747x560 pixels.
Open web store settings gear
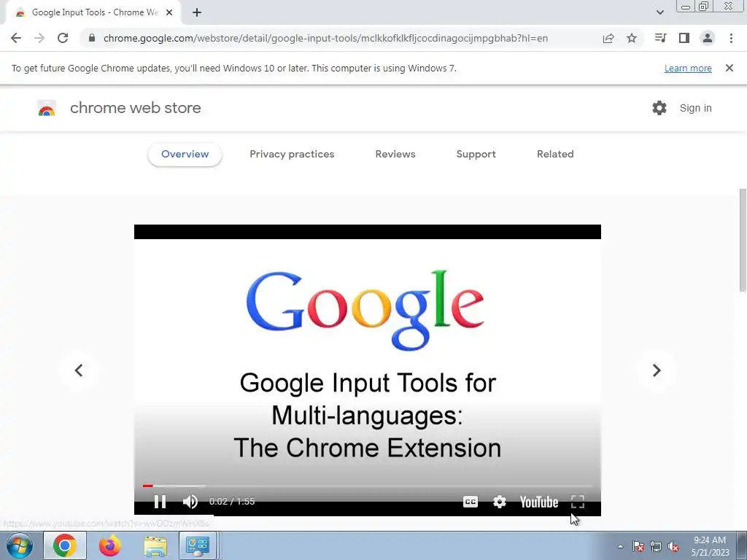point(659,108)
